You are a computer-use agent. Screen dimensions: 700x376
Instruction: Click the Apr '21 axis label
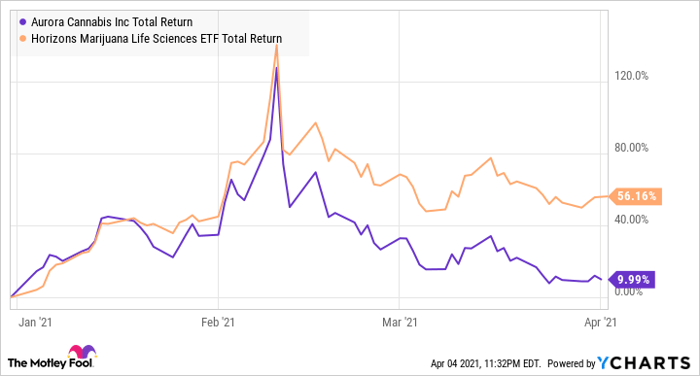(600, 322)
